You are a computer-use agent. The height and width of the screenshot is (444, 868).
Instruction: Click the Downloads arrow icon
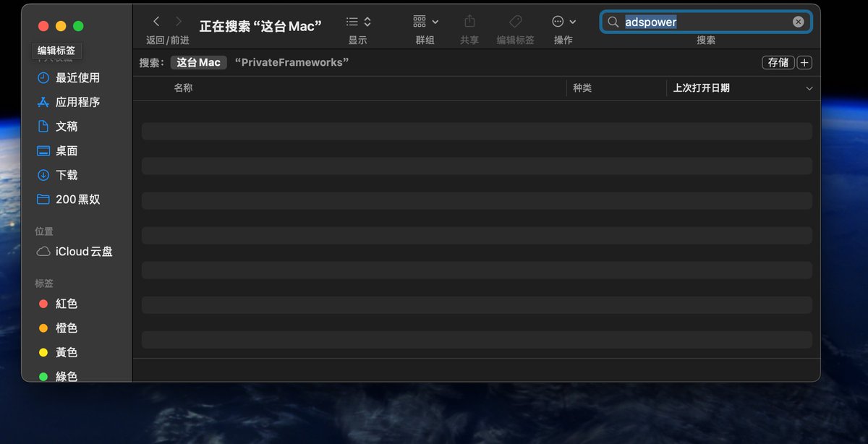pyautogui.click(x=43, y=176)
